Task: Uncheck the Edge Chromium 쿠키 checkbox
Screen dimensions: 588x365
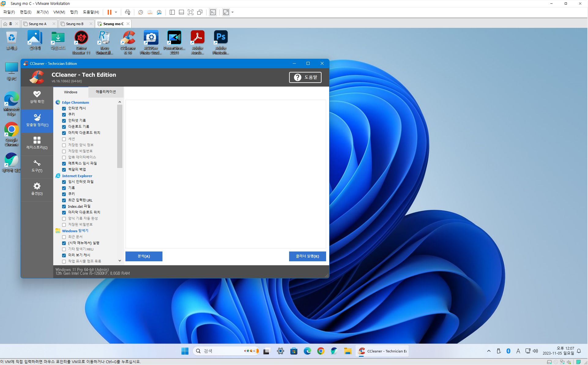Action: [x=64, y=115]
